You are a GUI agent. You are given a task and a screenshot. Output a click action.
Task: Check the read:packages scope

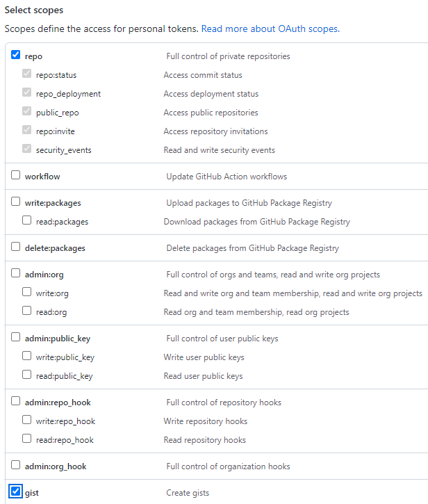coord(26,220)
